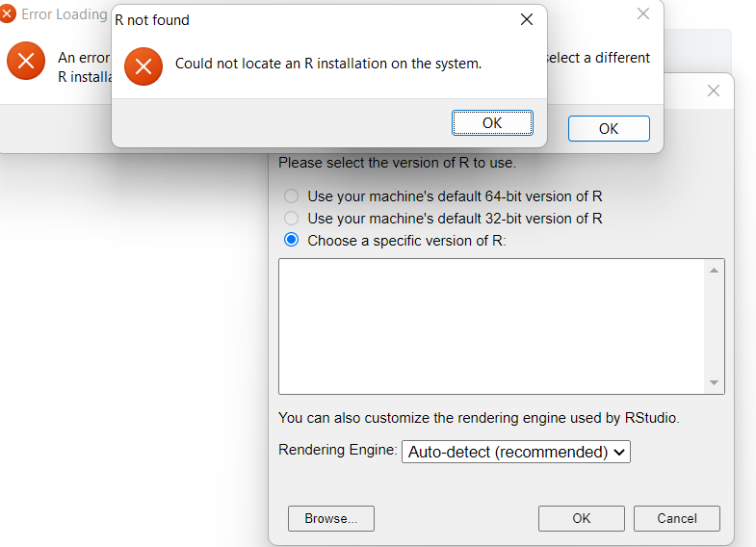
Task: Close the R not found dialog with X
Action: click(527, 19)
